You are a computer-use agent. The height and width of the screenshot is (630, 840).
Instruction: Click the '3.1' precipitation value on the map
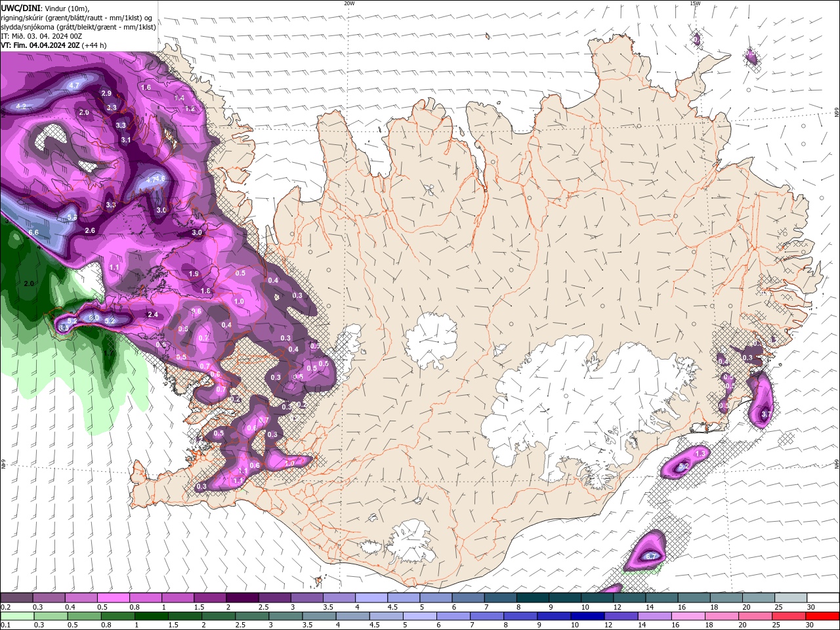point(126,140)
